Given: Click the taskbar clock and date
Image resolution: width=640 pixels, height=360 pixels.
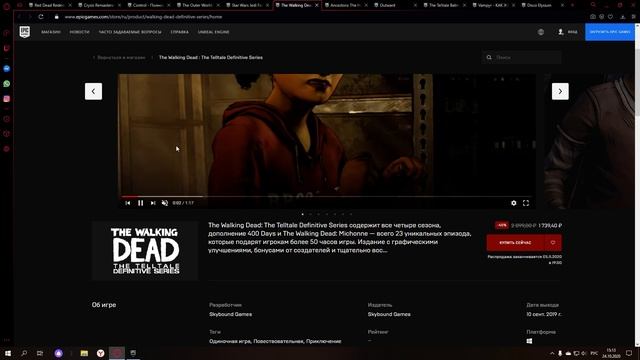Looking at the screenshot, I should (x=611, y=353).
